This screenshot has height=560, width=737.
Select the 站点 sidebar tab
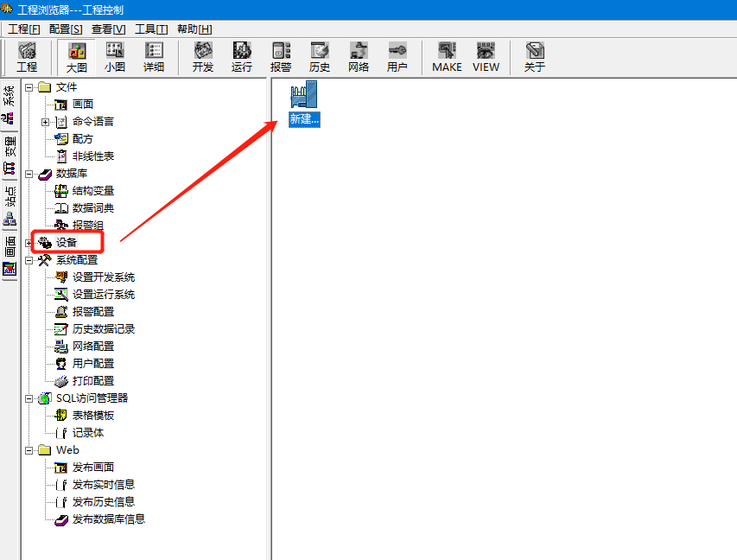(x=10, y=206)
